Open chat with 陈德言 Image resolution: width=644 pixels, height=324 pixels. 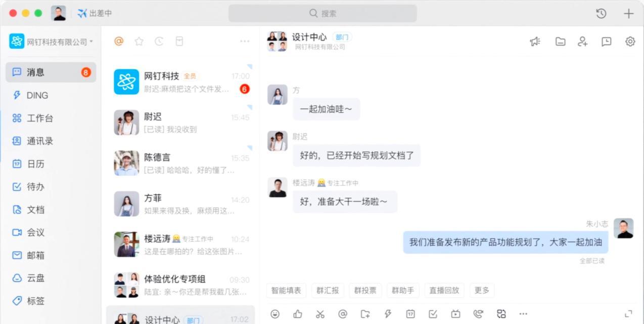(180, 164)
